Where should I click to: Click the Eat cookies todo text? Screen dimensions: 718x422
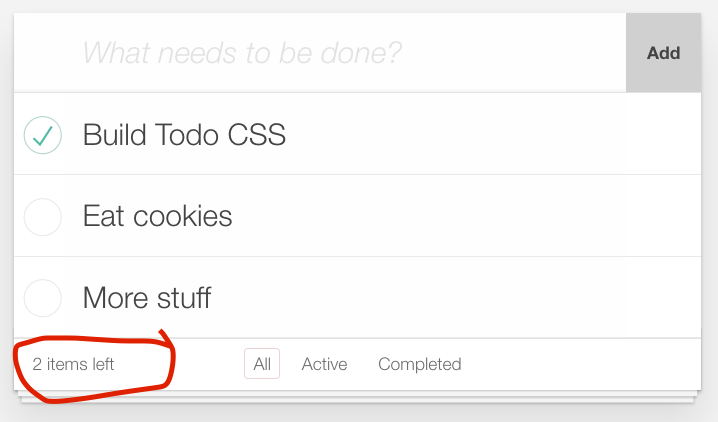158,216
